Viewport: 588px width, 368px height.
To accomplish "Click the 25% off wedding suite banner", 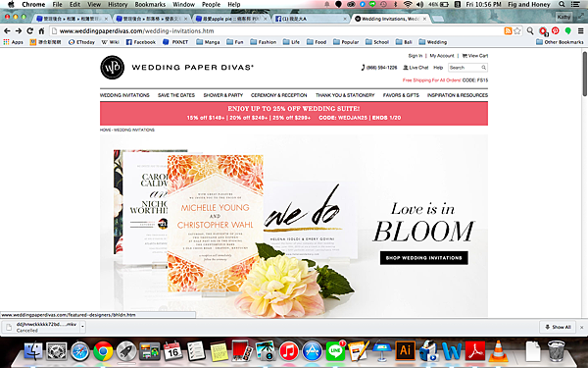I will tap(294, 114).
